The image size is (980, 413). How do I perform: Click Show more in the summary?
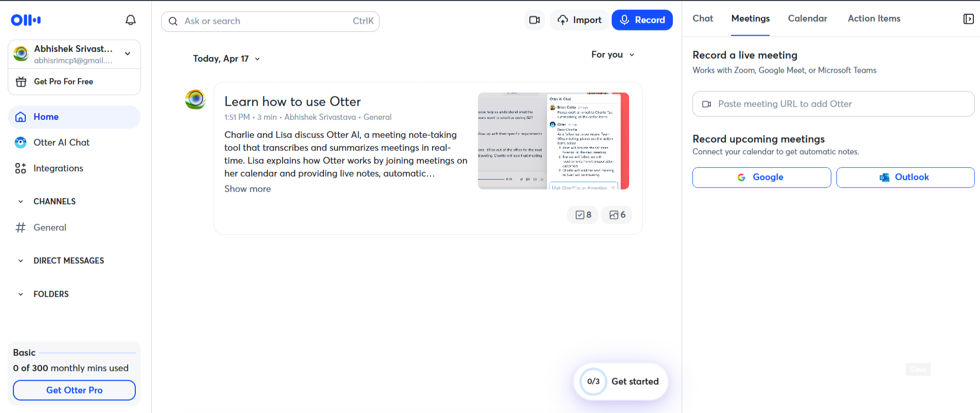(x=247, y=189)
